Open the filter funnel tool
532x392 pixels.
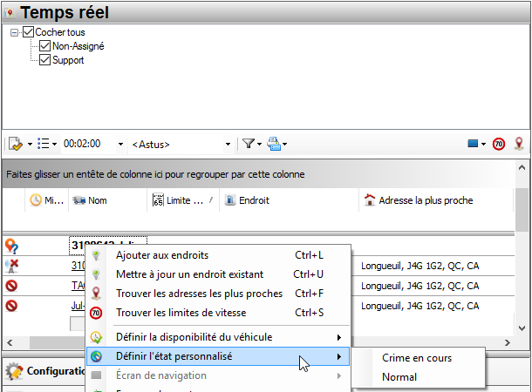pyautogui.click(x=248, y=144)
